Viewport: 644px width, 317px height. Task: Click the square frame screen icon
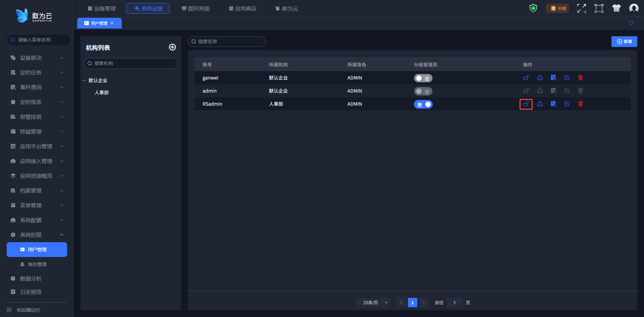click(599, 8)
